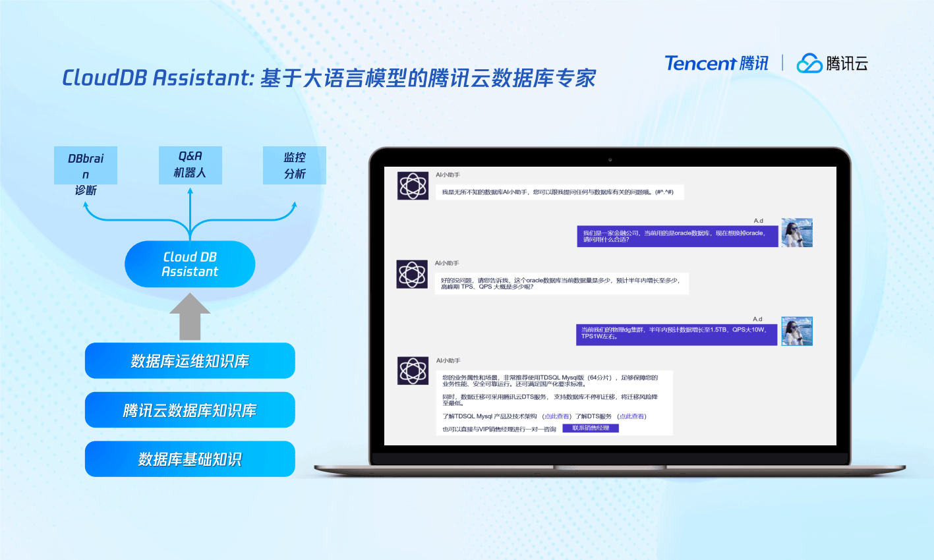Click the AI message 好的没问题，请您告诉我
The height and width of the screenshot is (560, 934).
[562, 283]
